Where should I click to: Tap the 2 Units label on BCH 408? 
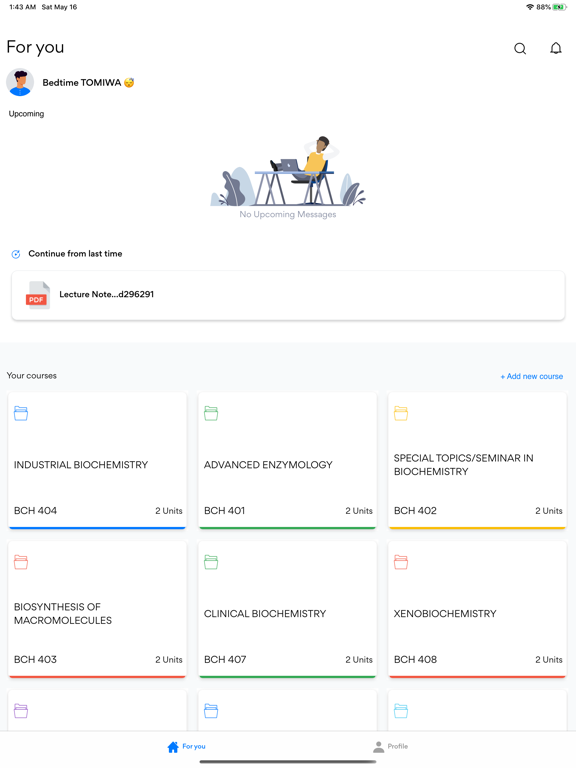pos(549,660)
